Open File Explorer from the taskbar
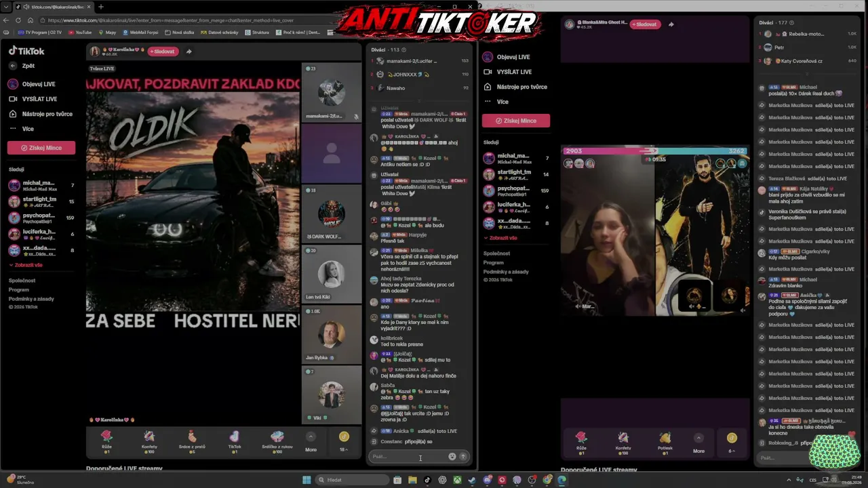Image resolution: width=868 pixels, height=488 pixels. pyautogui.click(x=412, y=480)
